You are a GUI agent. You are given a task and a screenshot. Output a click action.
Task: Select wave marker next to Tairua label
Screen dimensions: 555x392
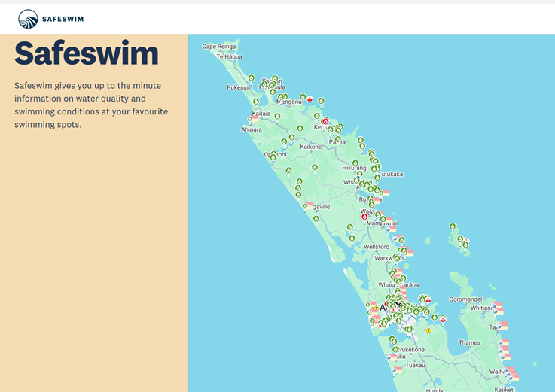click(x=500, y=326)
